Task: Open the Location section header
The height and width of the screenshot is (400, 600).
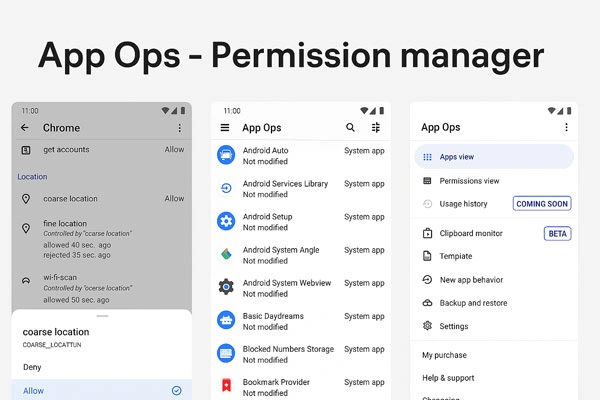Action: (33, 177)
